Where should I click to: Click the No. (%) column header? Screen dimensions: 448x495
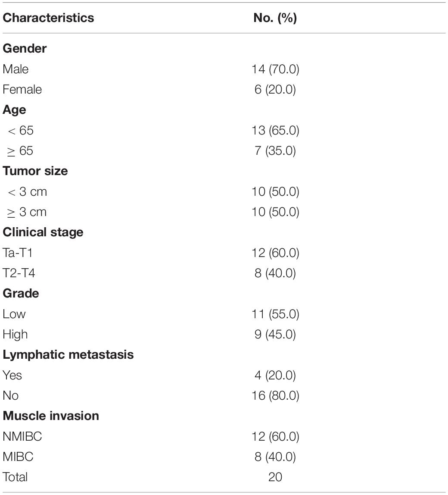point(275,18)
